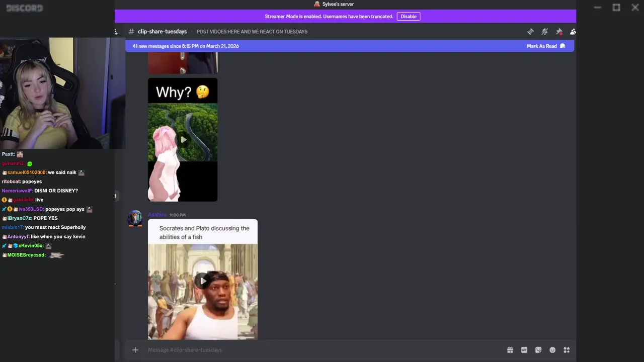Click the streamer webcam overlay
This screenshot has height=362, width=644.
tap(62, 93)
